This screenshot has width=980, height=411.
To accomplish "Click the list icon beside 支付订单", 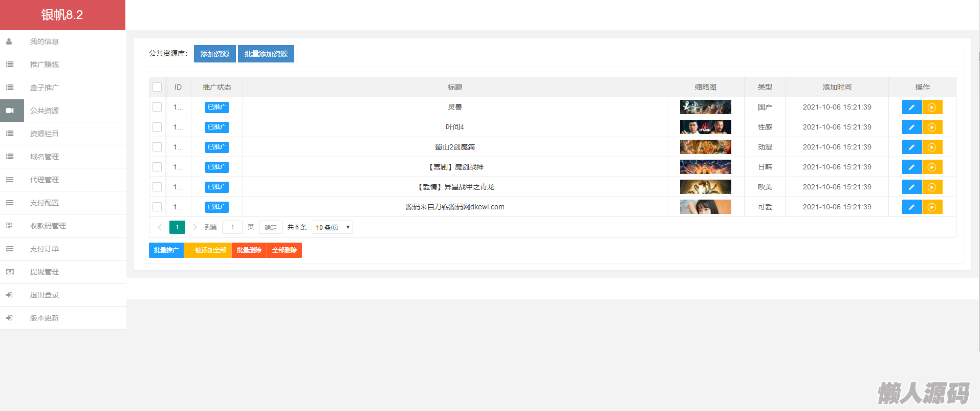I will point(9,249).
